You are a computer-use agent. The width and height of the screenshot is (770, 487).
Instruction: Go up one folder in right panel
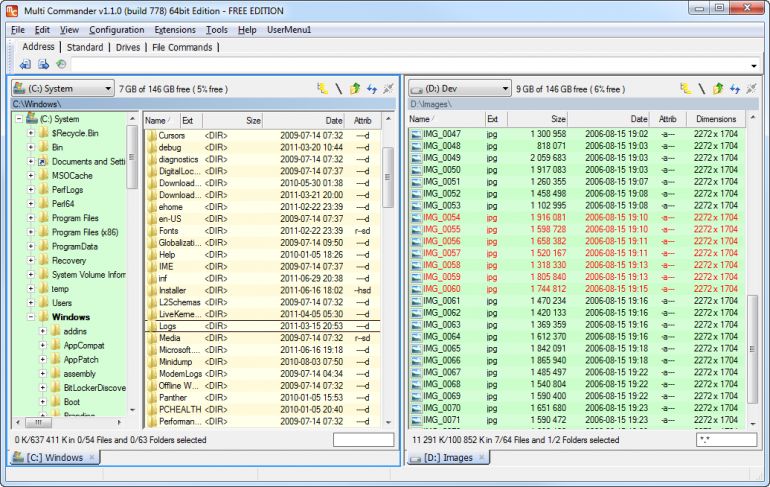click(x=718, y=88)
